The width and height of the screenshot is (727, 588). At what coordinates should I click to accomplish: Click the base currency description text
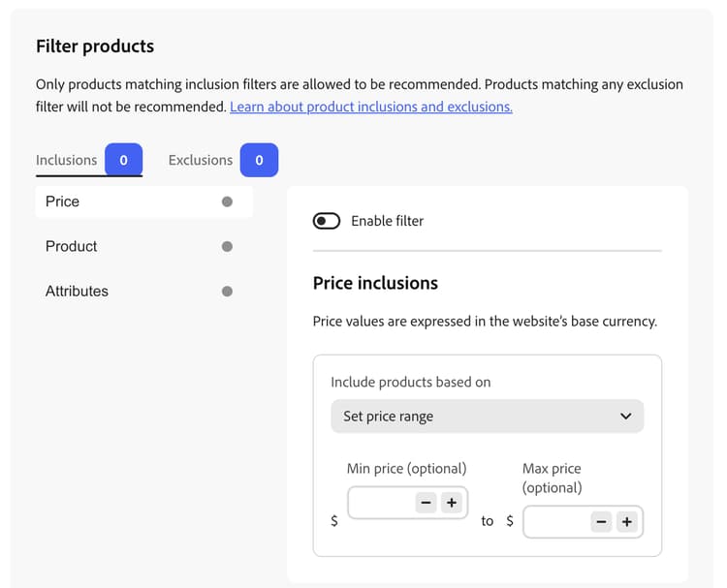coord(485,321)
